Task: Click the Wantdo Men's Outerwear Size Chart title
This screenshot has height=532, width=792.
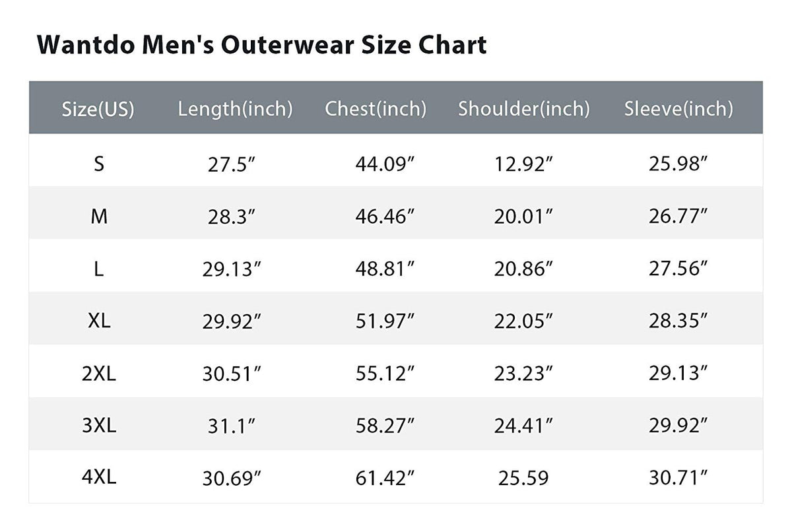Action: coord(262,45)
